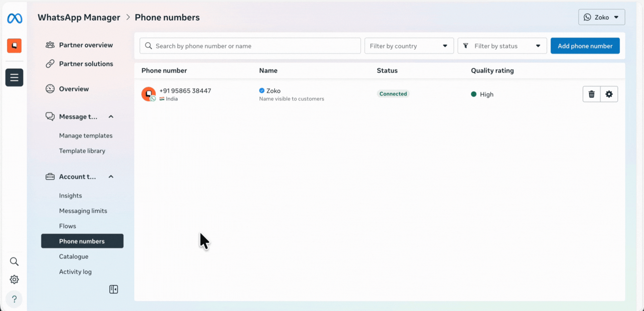Image resolution: width=644 pixels, height=311 pixels.
Task: Open Flows page
Action: click(x=68, y=226)
